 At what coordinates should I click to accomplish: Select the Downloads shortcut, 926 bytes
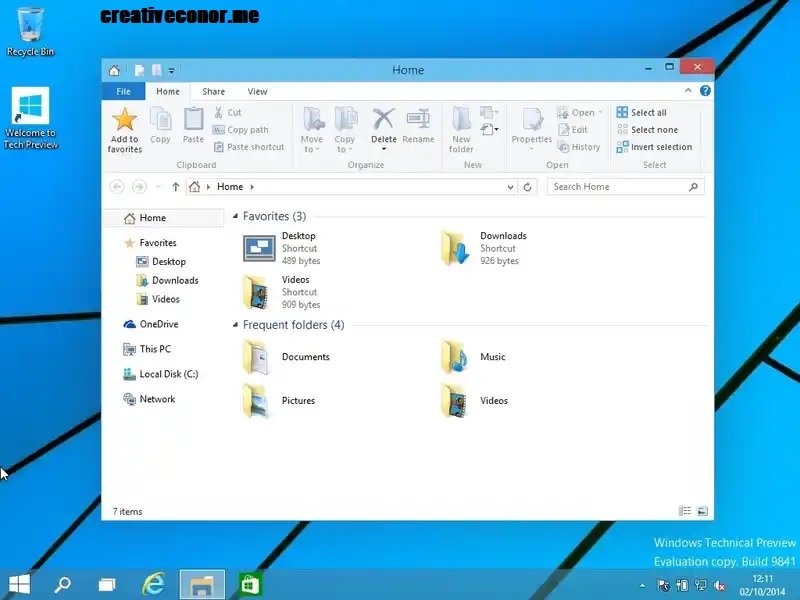(x=484, y=248)
